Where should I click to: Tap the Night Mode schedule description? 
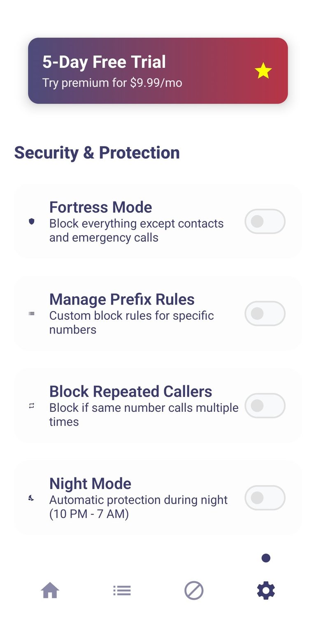(x=138, y=507)
